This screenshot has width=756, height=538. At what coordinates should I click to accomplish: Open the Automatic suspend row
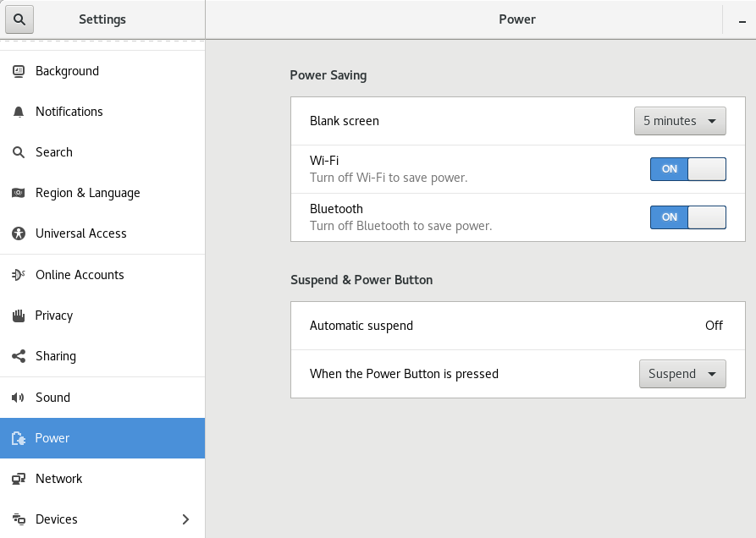[x=518, y=326]
